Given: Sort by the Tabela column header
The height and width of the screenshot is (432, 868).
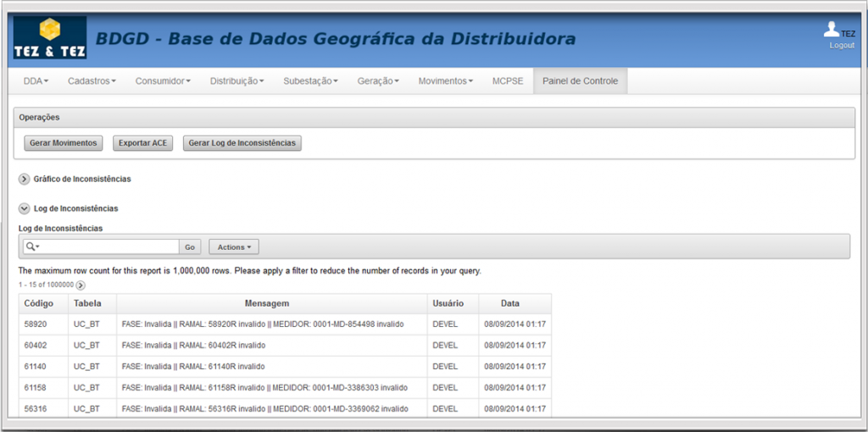Looking at the screenshot, I should pyautogui.click(x=87, y=304).
